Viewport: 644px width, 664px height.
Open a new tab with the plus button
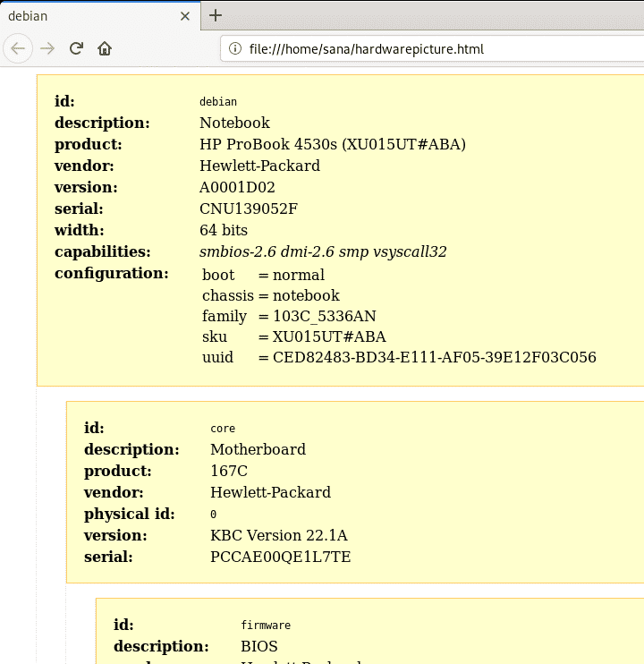[216, 15]
